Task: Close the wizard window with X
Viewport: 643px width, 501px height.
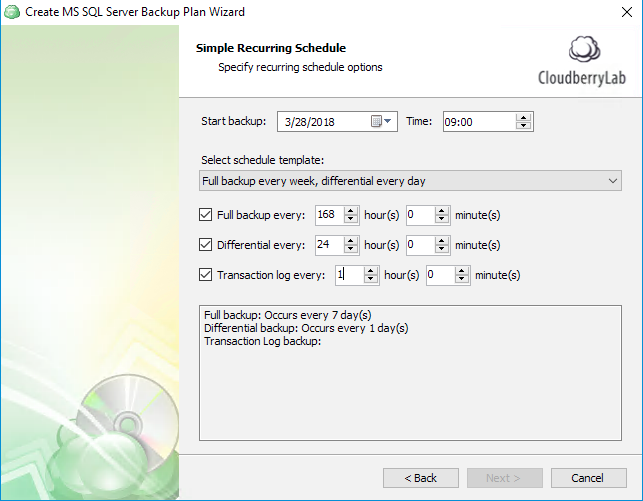Action: tap(627, 12)
